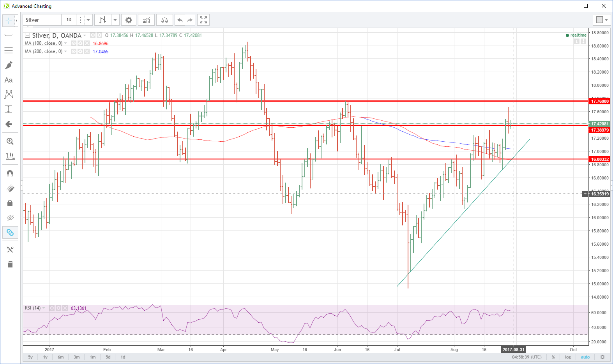
Task: Select the brush drawing tool
Action: (x=9, y=65)
